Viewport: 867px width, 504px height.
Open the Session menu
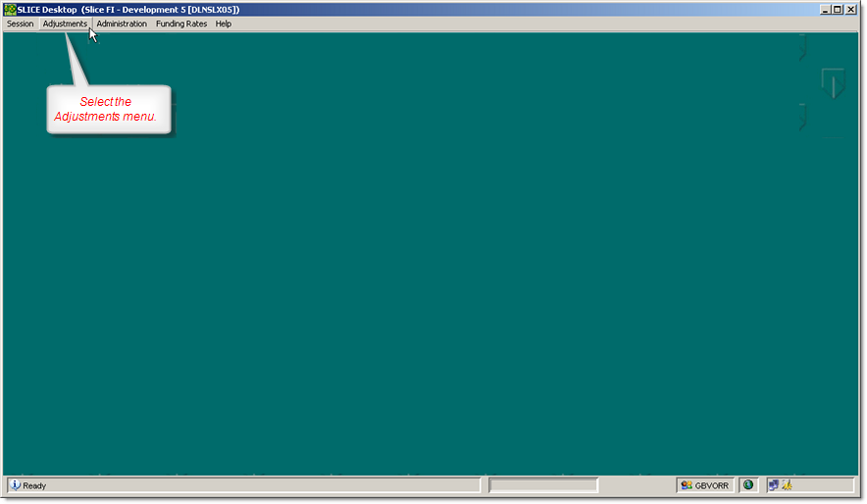tap(20, 24)
